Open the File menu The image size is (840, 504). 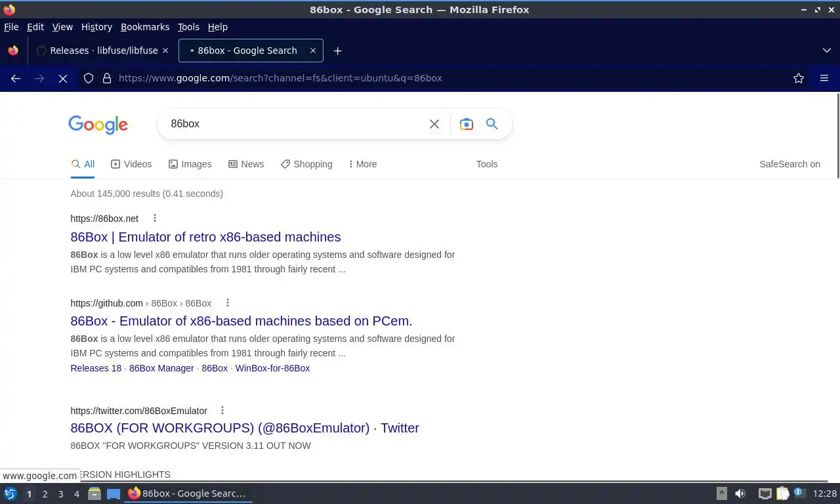click(x=11, y=27)
